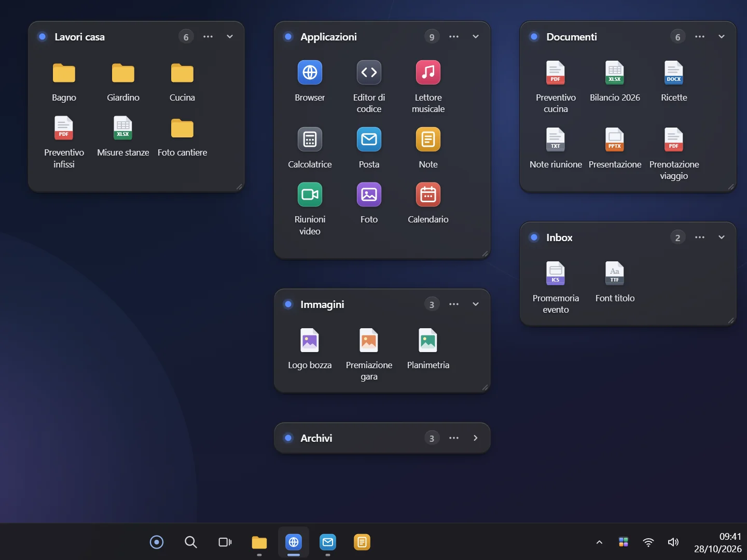Open the Posta icon in Applicazioni
Image resolution: width=747 pixels, height=560 pixels.
coord(369,139)
